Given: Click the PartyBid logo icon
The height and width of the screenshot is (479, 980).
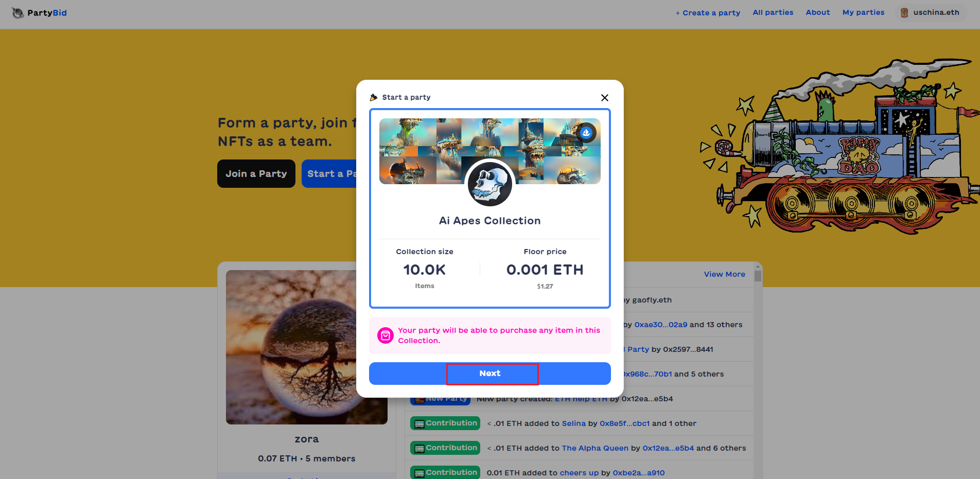Looking at the screenshot, I should click(18, 13).
